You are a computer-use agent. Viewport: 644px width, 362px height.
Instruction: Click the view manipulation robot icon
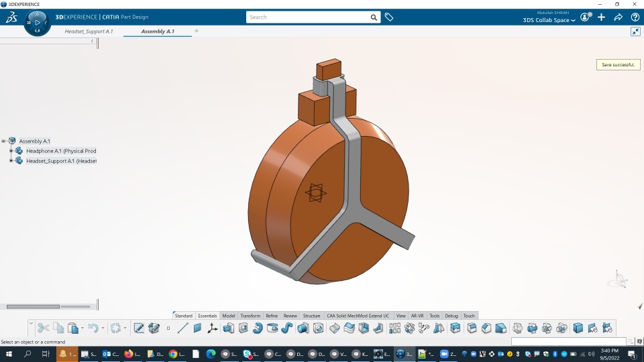pyautogui.click(x=618, y=280)
